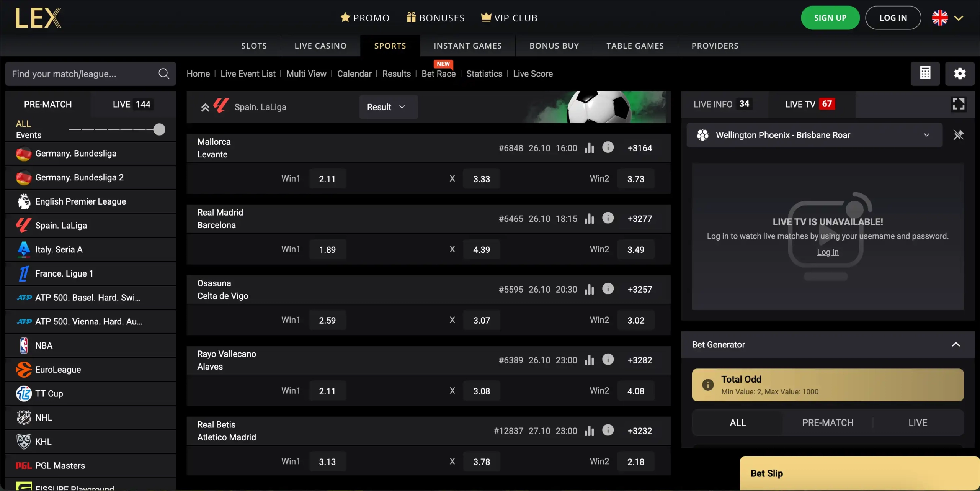Click the ALL Events slider handle
Screen dimensions: 980x491
pyautogui.click(x=158, y=129)
